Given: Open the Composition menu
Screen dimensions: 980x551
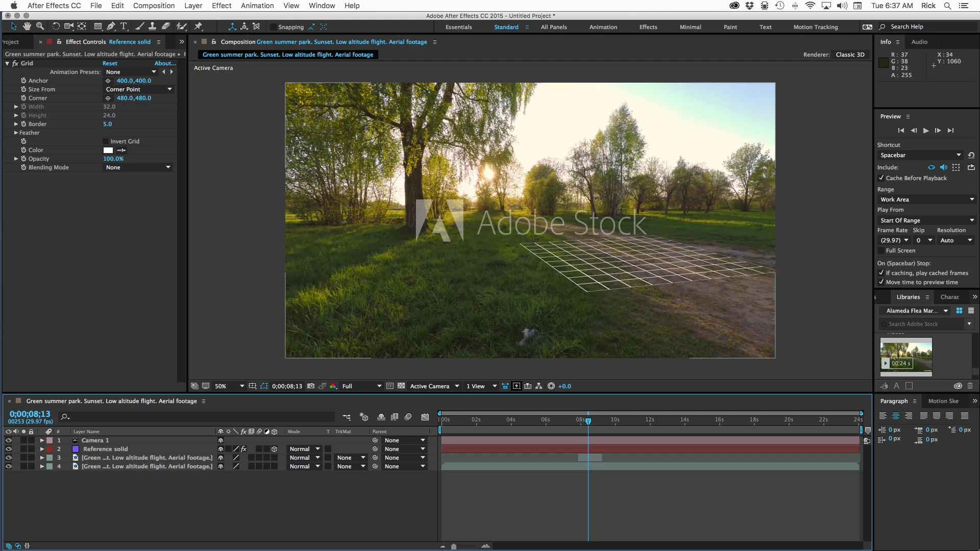Looking at the screenshot, I should (x=154, y=6).
